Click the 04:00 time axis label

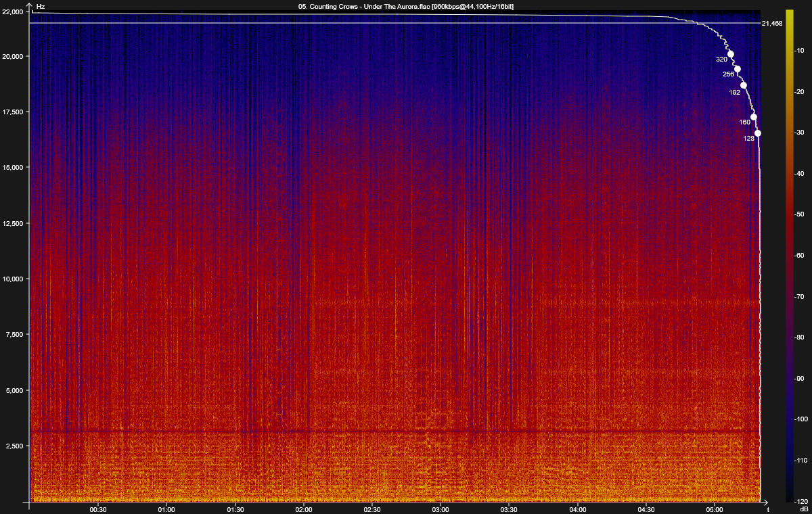(x=578, y=509)
